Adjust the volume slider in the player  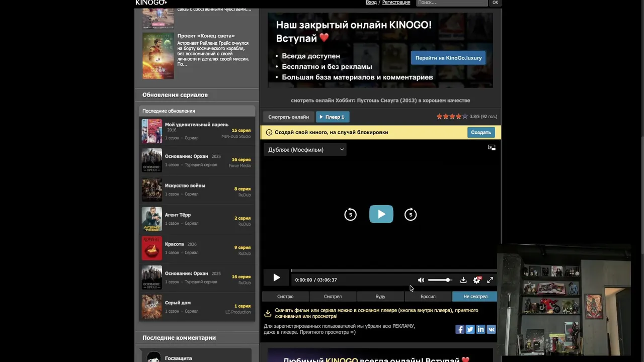click(440, 280)
